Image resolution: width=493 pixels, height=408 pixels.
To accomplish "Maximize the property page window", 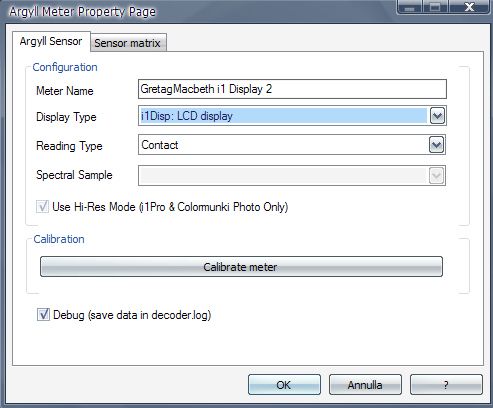I will pyautogui.click(x=436, y=7).
